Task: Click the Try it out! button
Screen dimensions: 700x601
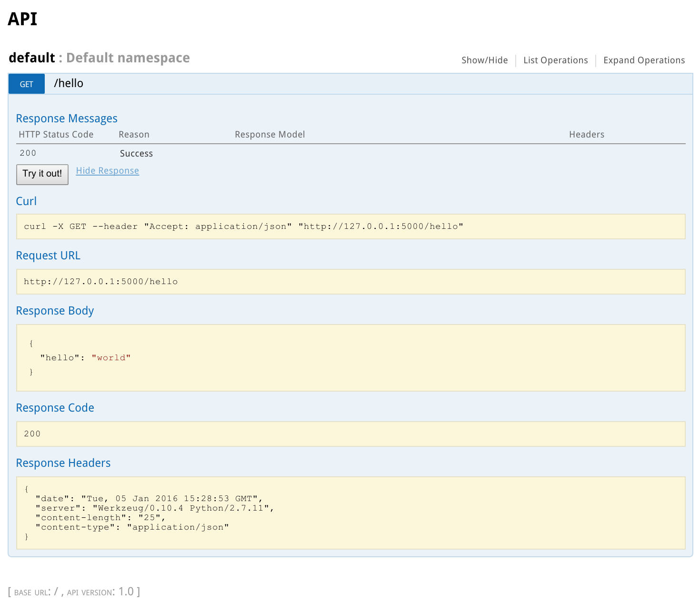Action: coord(42,175)
